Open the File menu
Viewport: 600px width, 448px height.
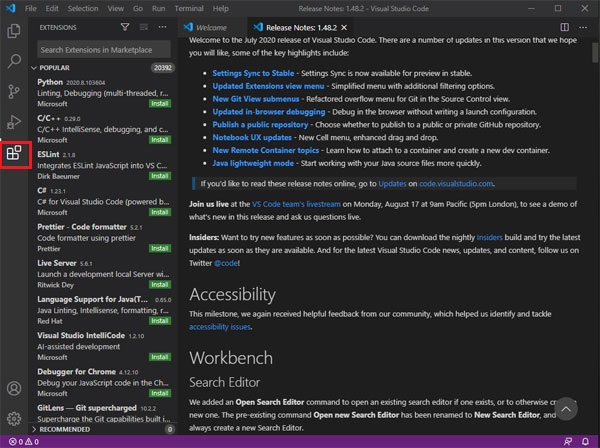[31, 8]
